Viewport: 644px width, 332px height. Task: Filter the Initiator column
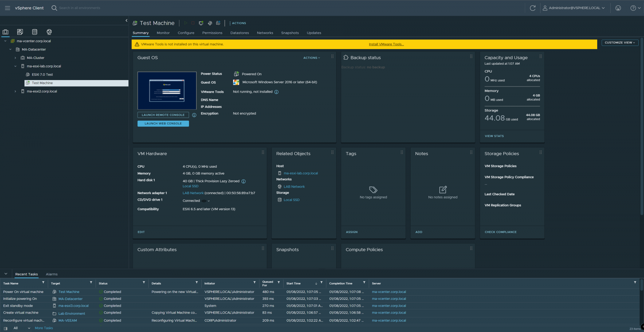tap(254, 283)
